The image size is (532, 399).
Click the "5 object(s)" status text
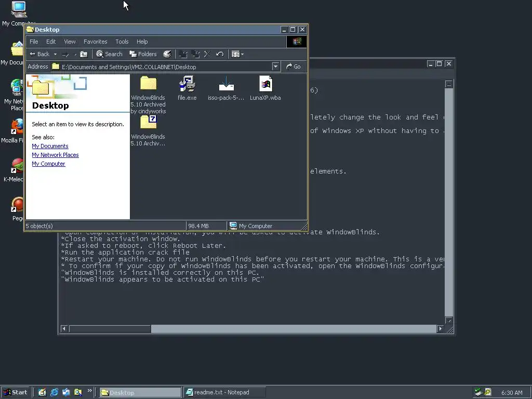tap(39, 226)
